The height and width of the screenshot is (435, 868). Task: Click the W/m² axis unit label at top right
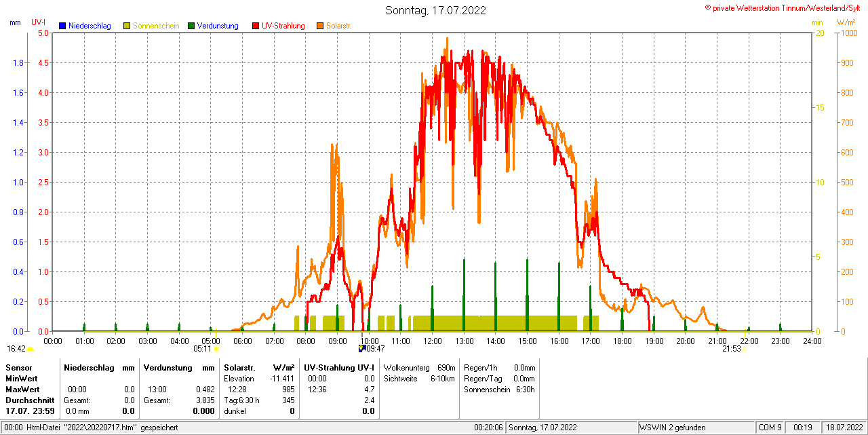(846, 22)
